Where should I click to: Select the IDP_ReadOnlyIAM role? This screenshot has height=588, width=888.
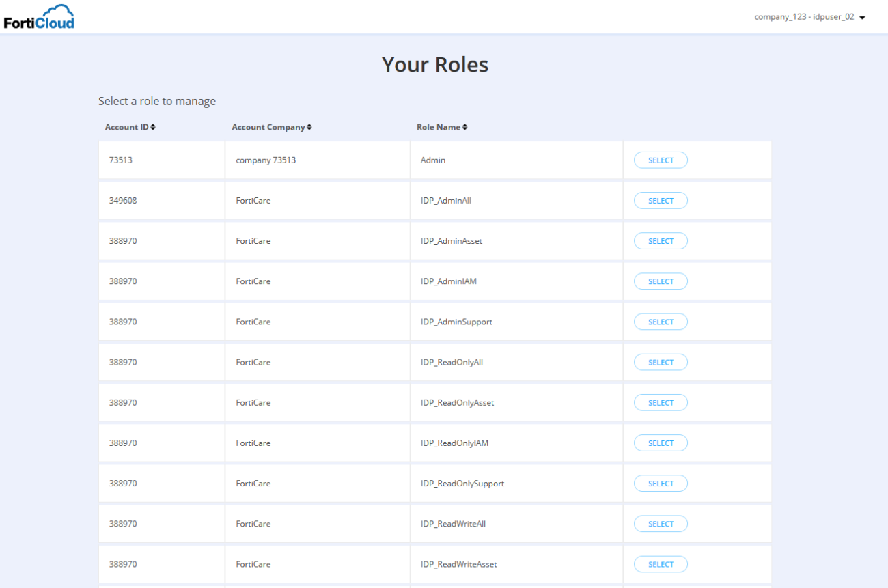(661, 443)
